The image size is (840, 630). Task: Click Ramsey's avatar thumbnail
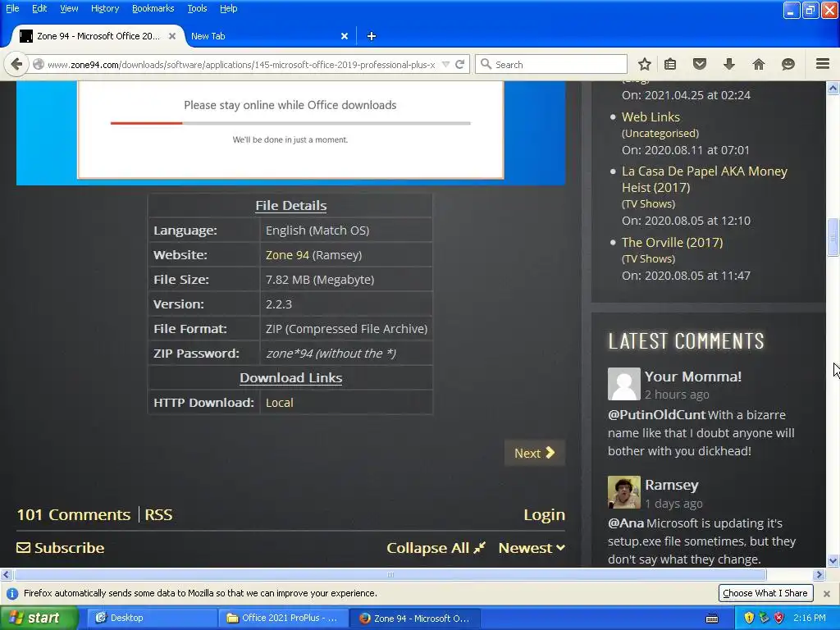click(x=624, y=492)
